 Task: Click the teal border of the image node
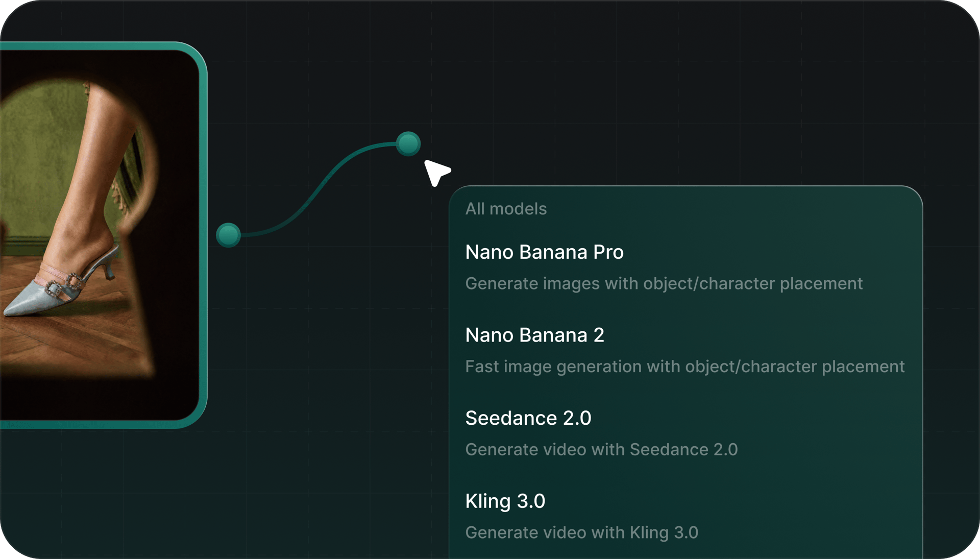click(x=204, y=235)
